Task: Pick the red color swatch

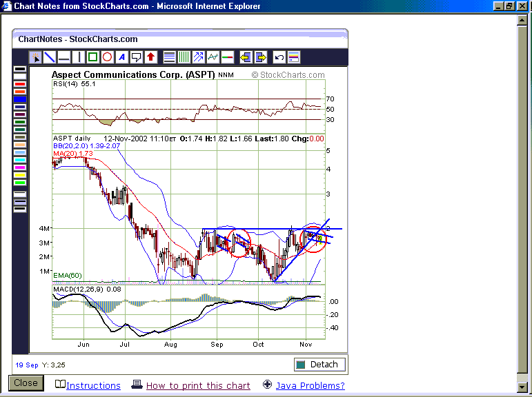Action: click(x=20, y=84)
